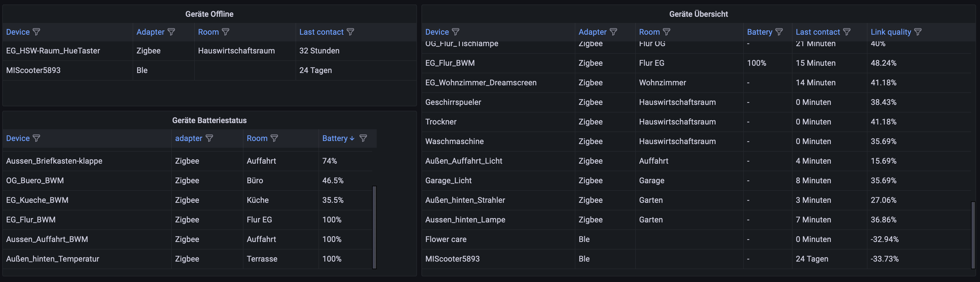Screen dimensions: 980x282
Task: Open the Geräte Offline panel title menu
Action: [x=209, y=14]
